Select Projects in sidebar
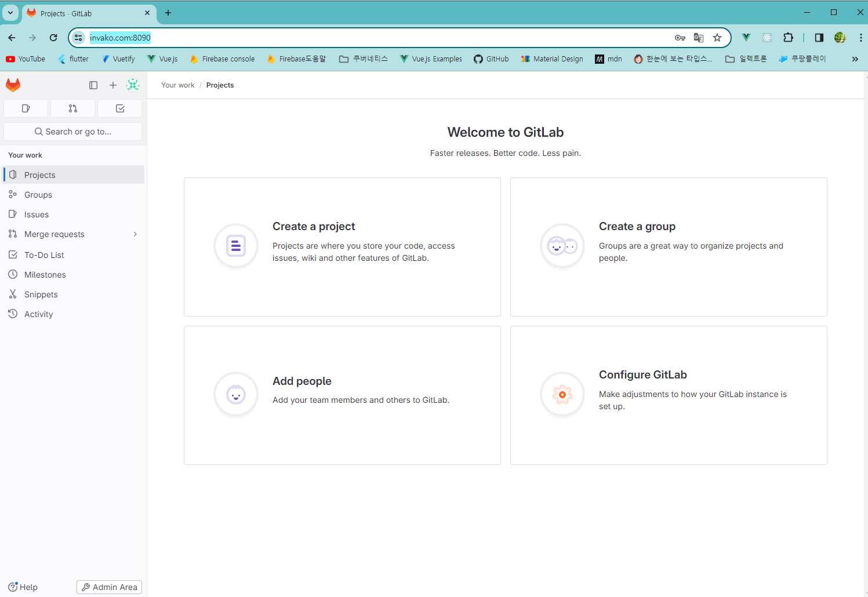 click(x=74, y=175)
